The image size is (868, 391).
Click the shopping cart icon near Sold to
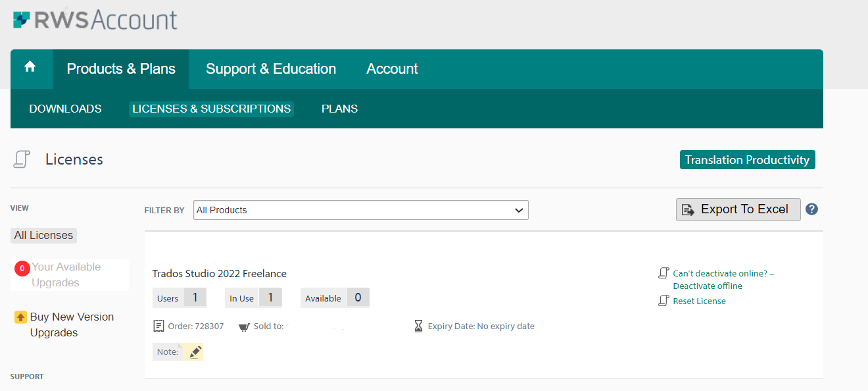[x=244, y=326]
